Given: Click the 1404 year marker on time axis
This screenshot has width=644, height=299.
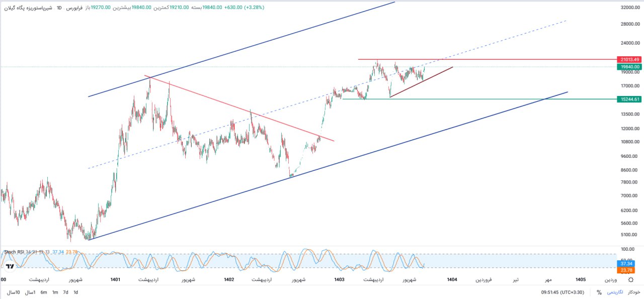Looking at the screenshot, I should (x=452, y=279).
